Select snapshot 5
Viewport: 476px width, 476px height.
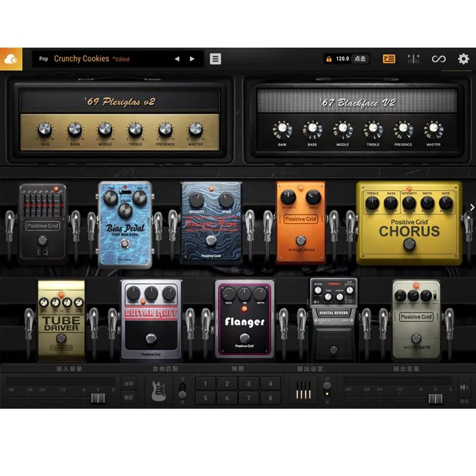(x=205, y=397)
